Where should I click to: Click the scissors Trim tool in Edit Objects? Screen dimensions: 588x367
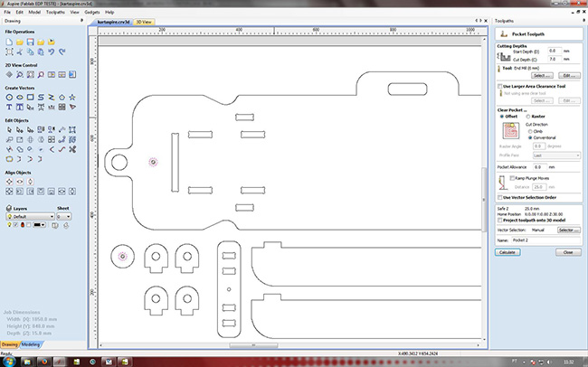coord(72,149)
